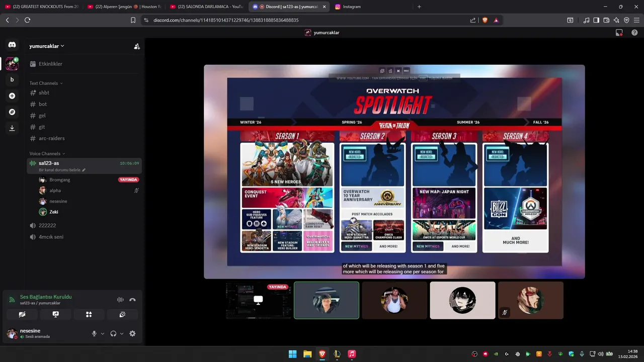Select nesesine in voice member list

[x=89, y=201]
